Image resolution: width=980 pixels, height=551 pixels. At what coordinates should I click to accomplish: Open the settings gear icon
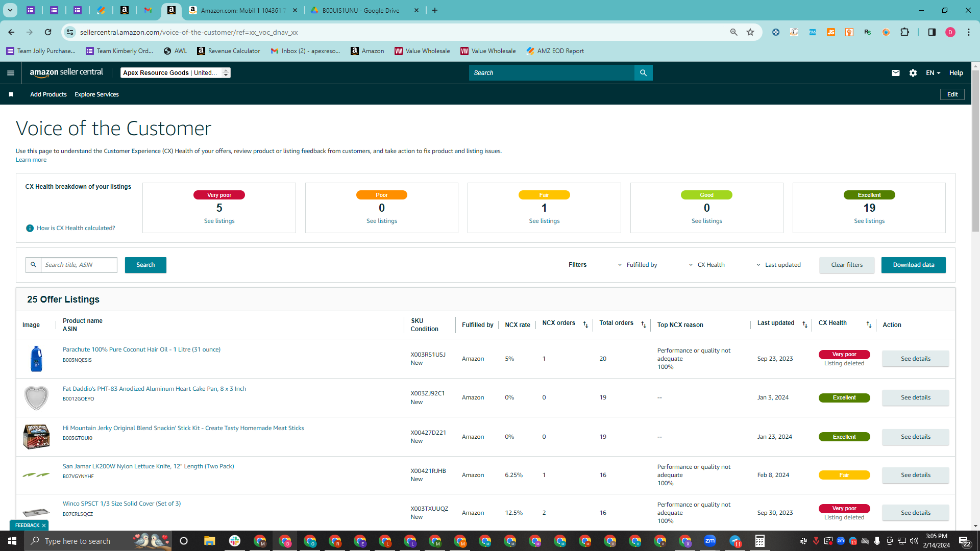point(913,73)
